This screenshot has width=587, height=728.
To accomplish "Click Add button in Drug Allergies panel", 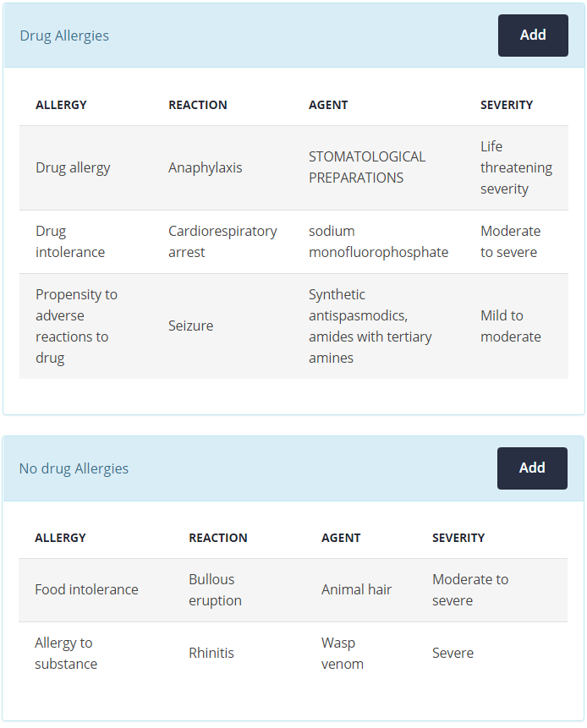I will tap(532, 36).
